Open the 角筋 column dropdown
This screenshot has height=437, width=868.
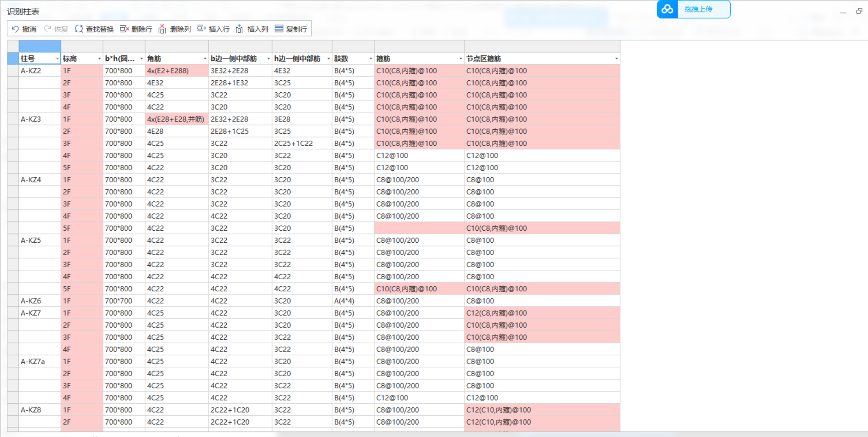tap(205, 59)
